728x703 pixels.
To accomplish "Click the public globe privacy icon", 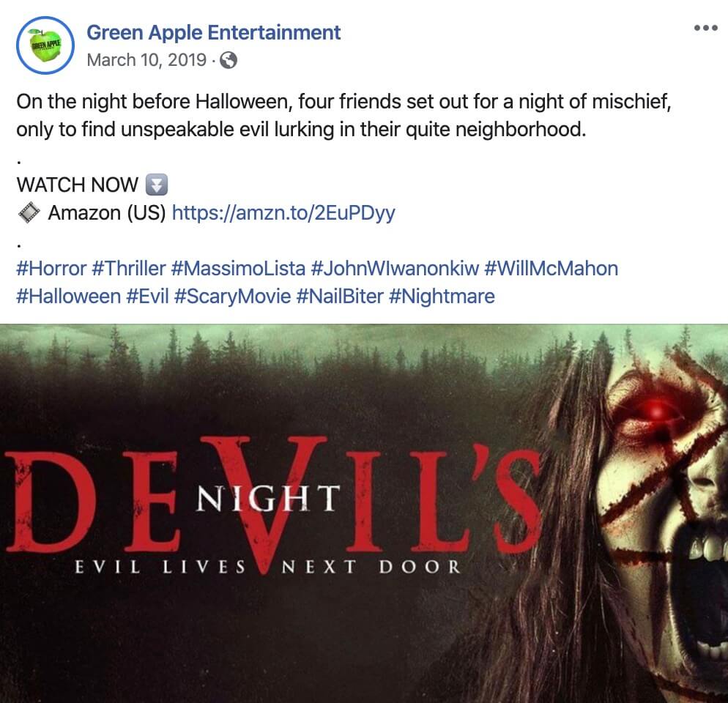I will [228, 60].
